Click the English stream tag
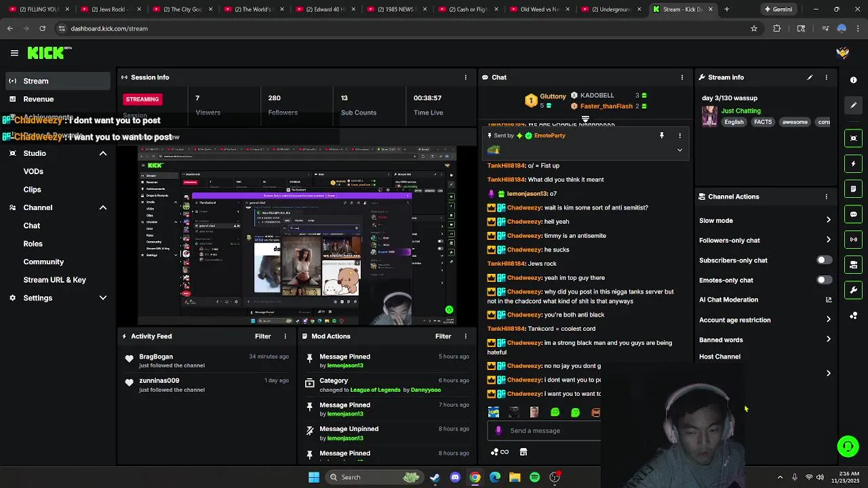Screen dimensions: 868x488 (x=734, y=122)
